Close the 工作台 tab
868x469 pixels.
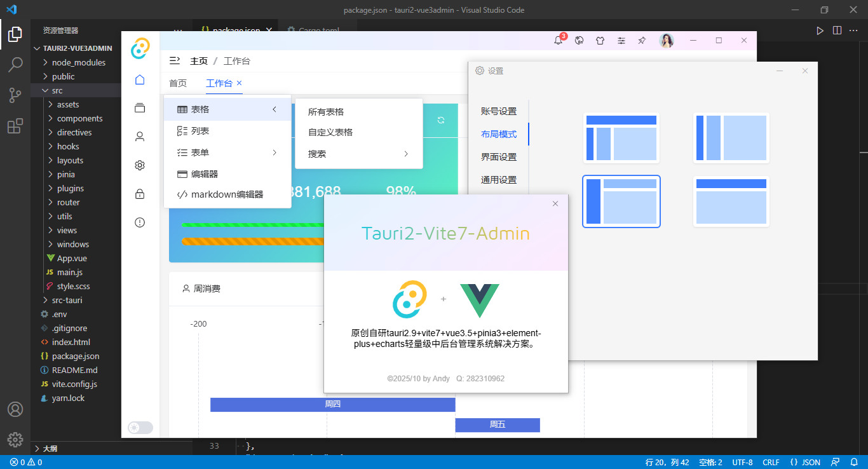240,83
